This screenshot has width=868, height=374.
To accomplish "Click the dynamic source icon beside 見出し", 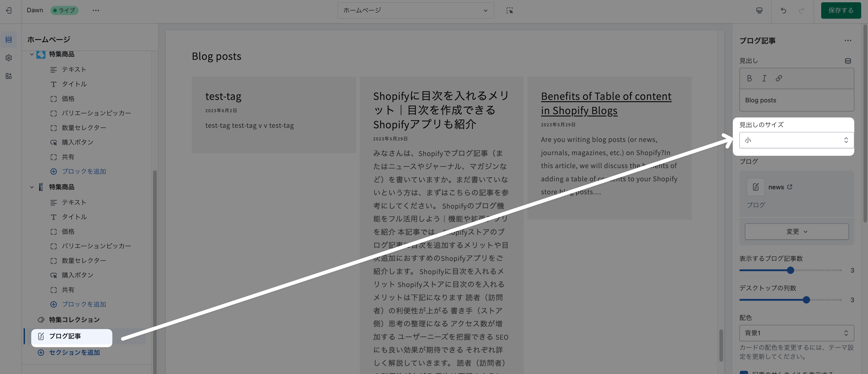I will click(848, 61).
